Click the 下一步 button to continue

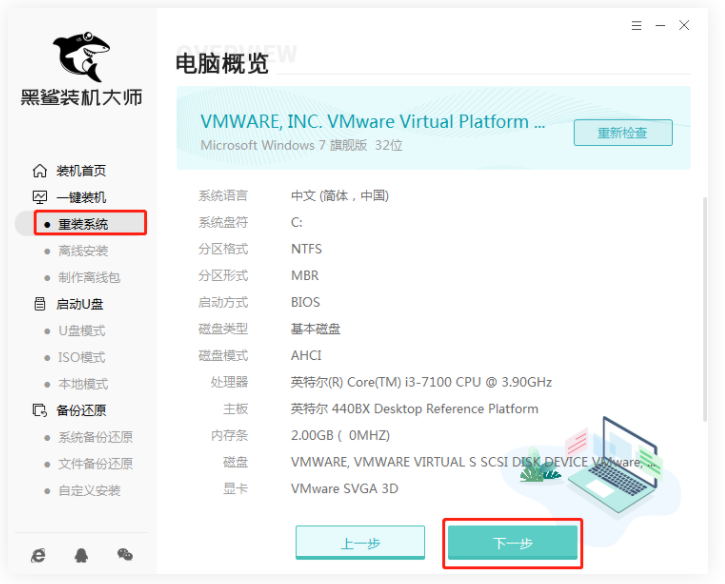coord(512,543)
